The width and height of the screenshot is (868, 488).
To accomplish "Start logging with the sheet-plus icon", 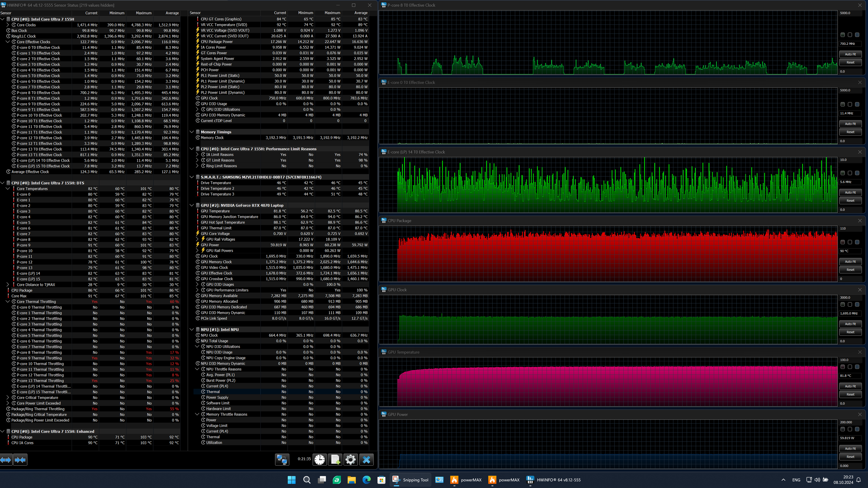I will pos(335,460).
